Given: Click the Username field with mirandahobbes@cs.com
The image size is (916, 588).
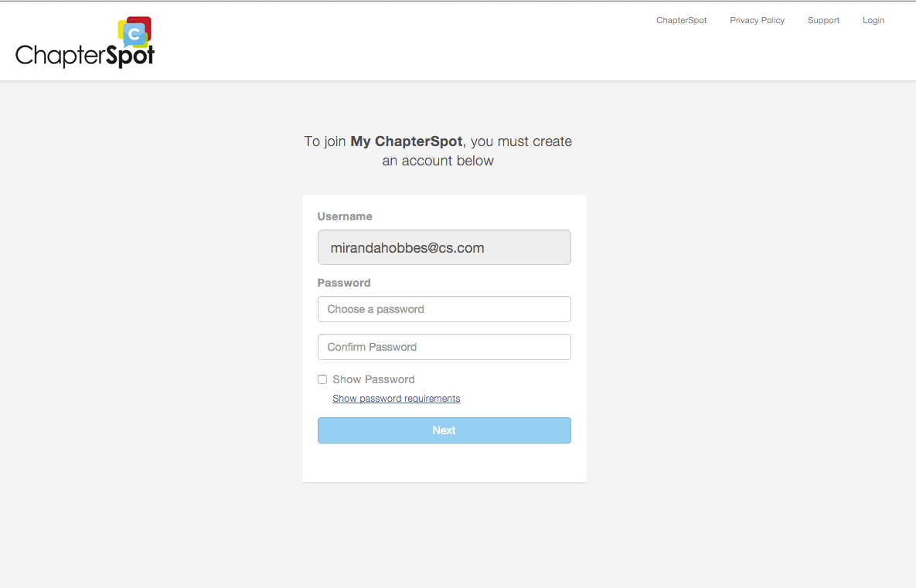Looking at the screenshot, I should tap(444, 247).
